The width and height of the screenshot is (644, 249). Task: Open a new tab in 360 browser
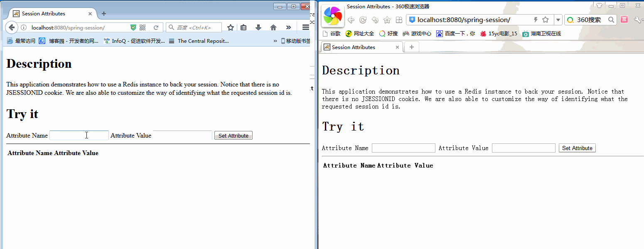(x=412, y=47)
